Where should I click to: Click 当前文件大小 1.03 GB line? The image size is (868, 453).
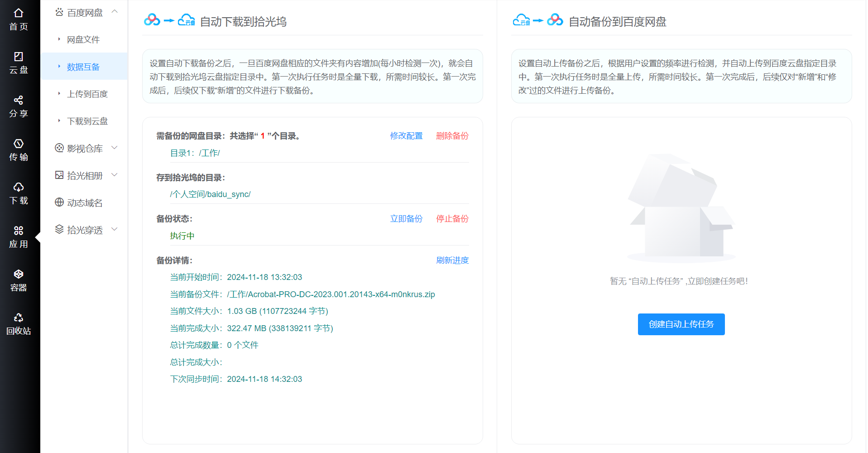[249, 311]
